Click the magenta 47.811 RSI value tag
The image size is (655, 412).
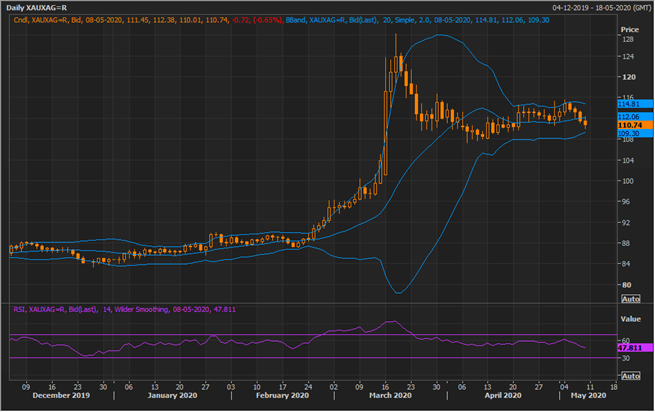coord(635,348)
